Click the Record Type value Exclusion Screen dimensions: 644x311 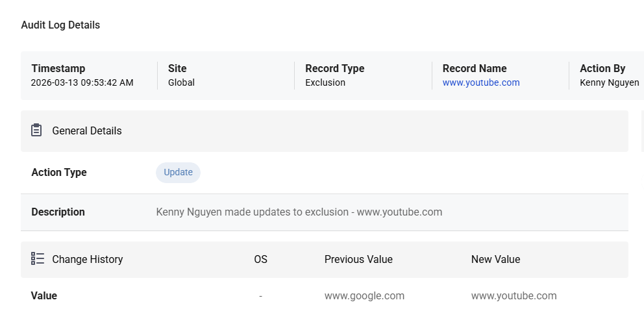tap(325, 82)
